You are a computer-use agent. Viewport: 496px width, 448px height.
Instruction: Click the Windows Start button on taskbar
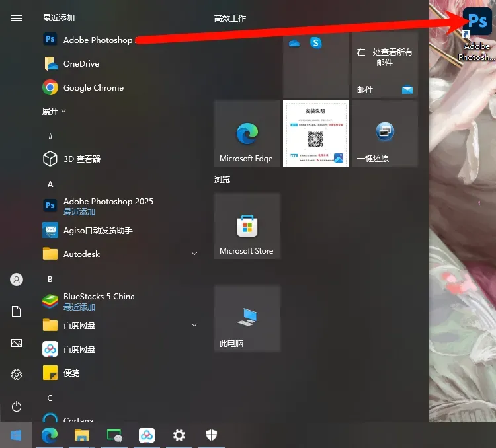(x=16, y=435)
